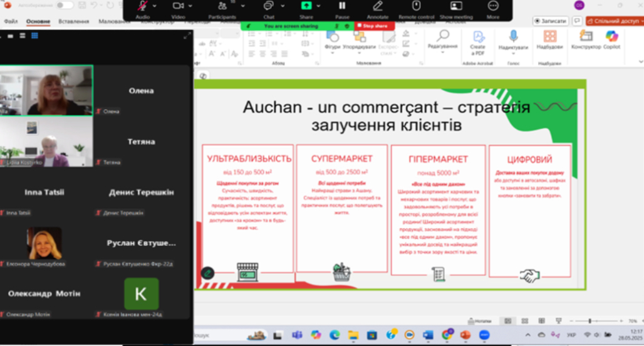Collapse the ribbon with the chevron

click(641, 61)
